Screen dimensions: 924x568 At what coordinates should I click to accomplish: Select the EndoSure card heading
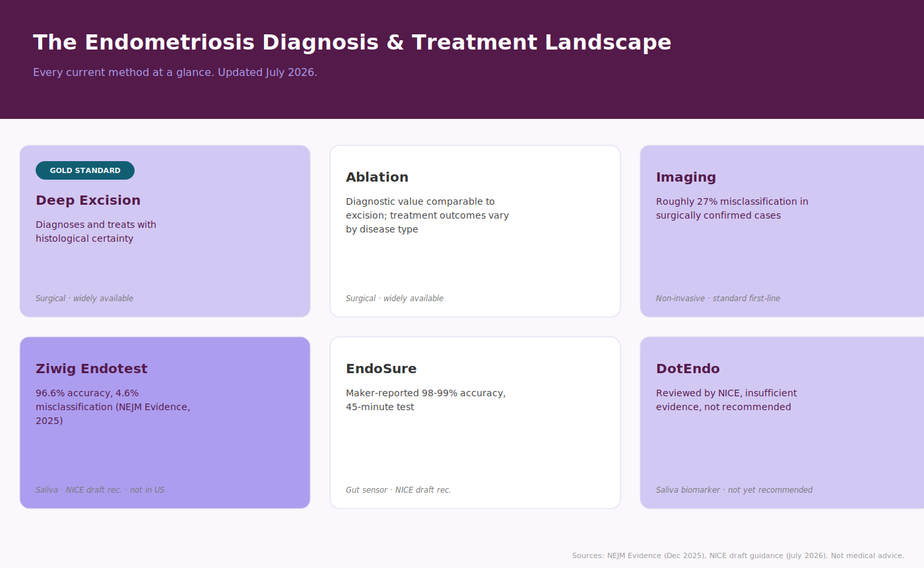pos(381,369)
